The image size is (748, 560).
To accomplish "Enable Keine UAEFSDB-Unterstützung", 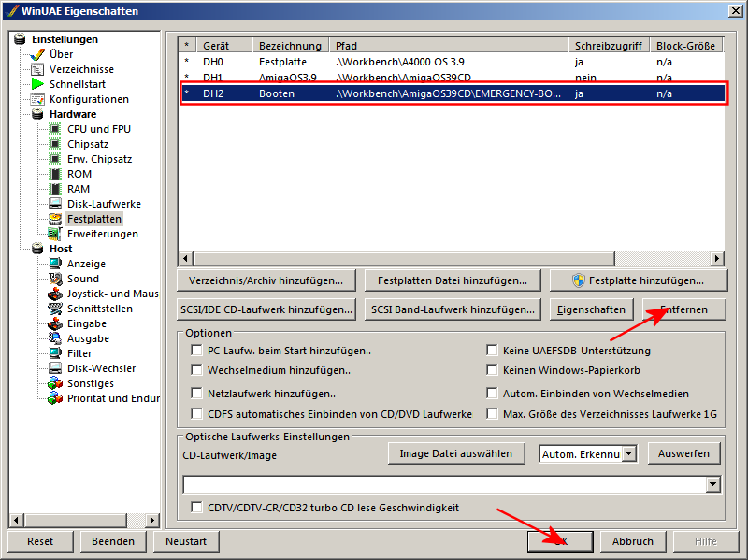I will pyautogui.click(x=493, y=350).
